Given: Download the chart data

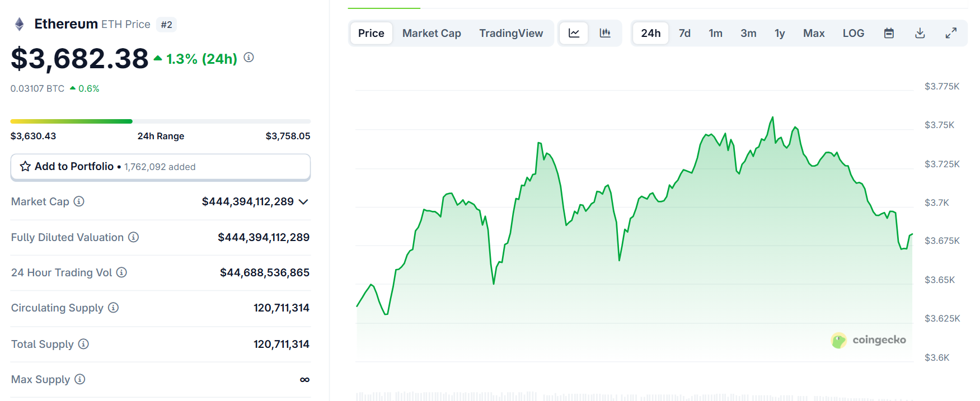Looking at the screenshot, I should click(x=920, y=33).
